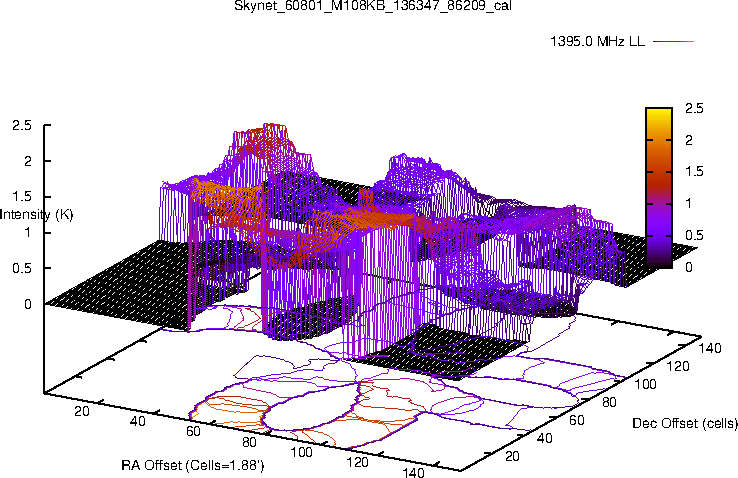Click the plot title Skynet_60801_M108KB_136347_86209_cal
The height and width of the screenshot is (478, 738).
[373, 6]
